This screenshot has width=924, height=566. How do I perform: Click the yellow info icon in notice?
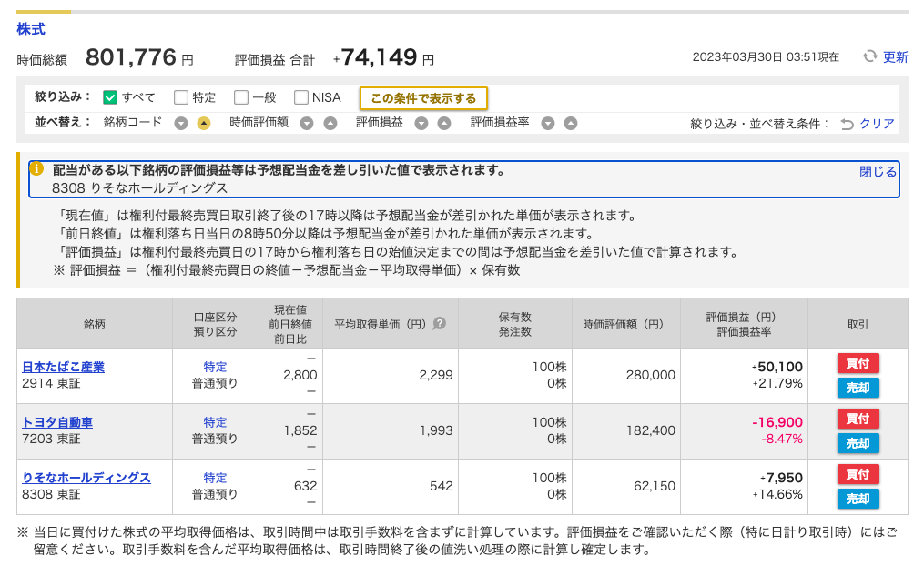pyautogui.click(x=36, y=168)
